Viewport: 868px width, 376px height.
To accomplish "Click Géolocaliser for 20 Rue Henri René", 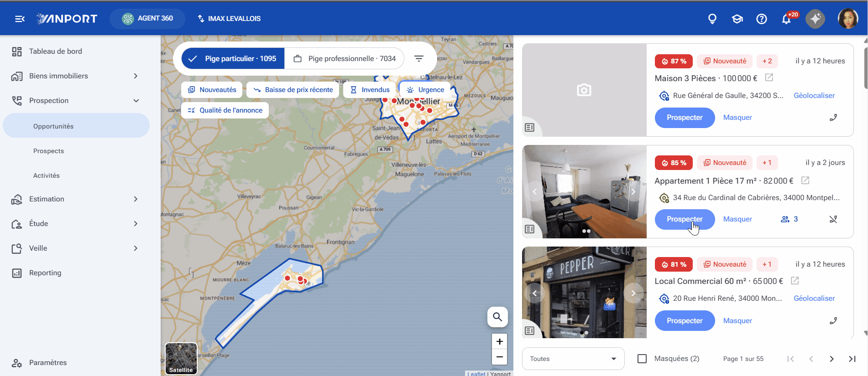I will point(814,299).
